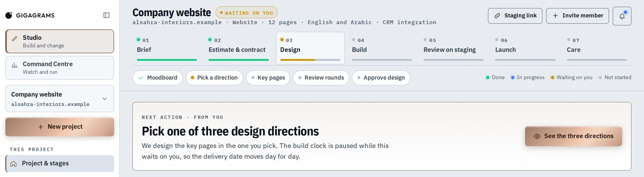Expand the Company website project selector
This screenshot has height=177, width=644.
coord(60,99)
